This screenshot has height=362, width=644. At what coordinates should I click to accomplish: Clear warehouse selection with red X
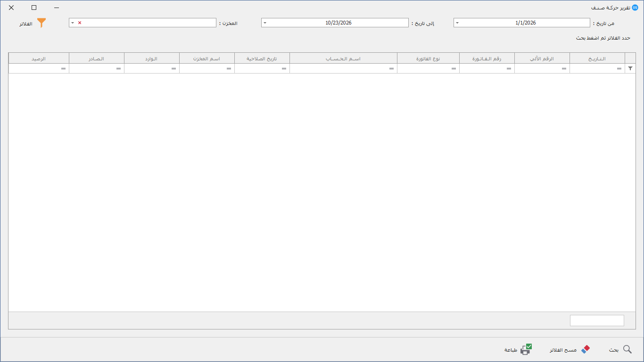click(x=79, y=23)
